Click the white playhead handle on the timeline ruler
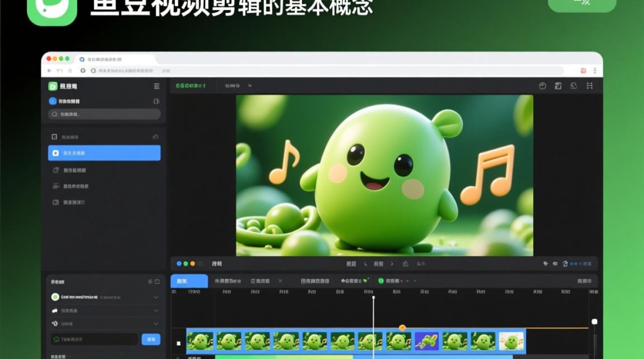Viewport: 644px width, 359px height. tap(374, 298)
